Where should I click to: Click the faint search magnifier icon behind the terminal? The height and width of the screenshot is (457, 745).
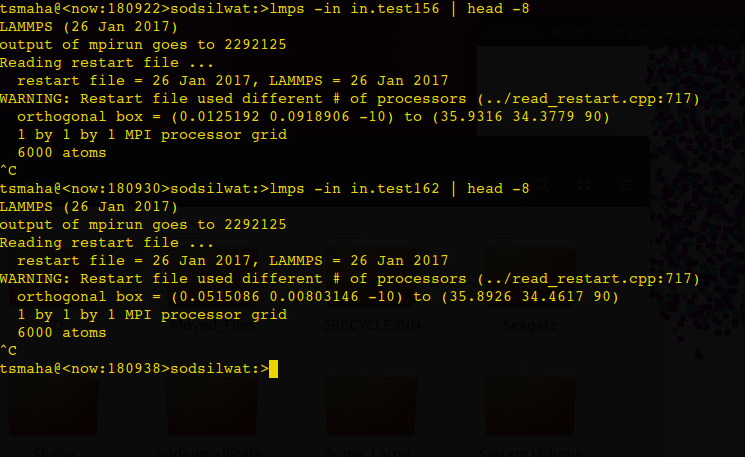tap(542, 185)
